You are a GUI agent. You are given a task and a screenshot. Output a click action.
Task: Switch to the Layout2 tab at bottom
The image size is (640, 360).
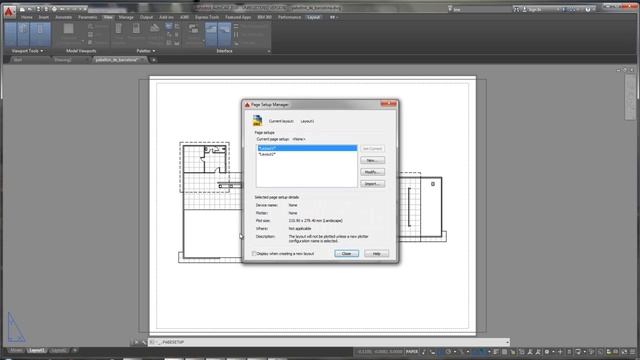[x=59, y=350]
